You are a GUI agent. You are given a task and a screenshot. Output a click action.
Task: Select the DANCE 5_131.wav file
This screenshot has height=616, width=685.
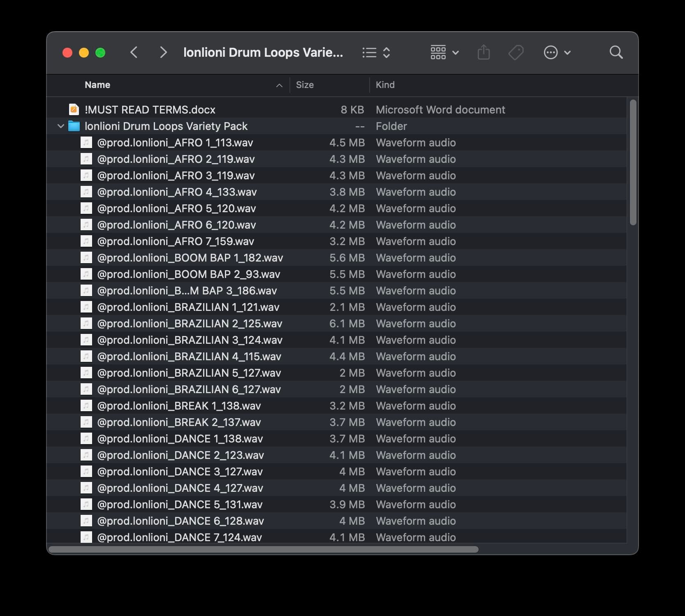click(180, 505)
